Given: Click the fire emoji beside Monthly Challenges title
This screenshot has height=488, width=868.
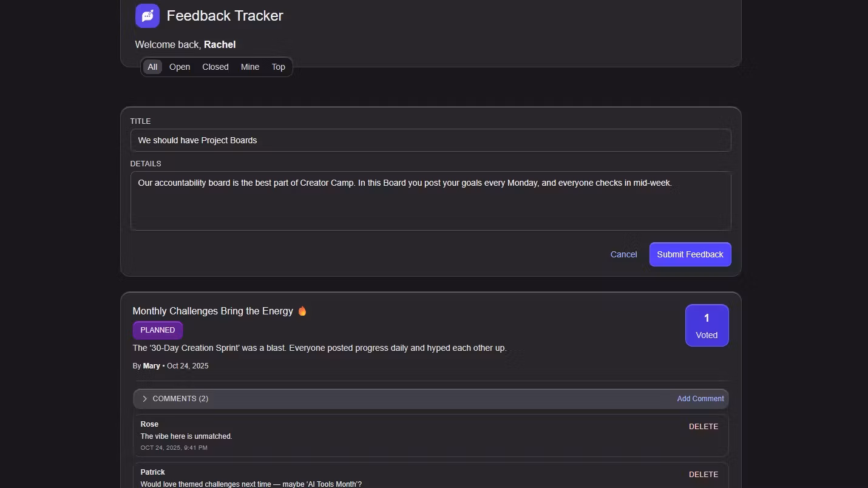Looking at the screenshot, I should [302, 311].
